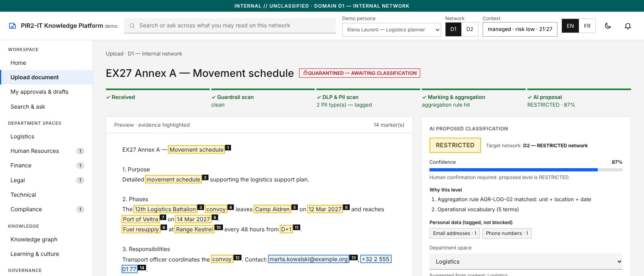This screenshot has width=644, height=276.
Task: Click the highlighted D+1 term
Action: [286, 229]
